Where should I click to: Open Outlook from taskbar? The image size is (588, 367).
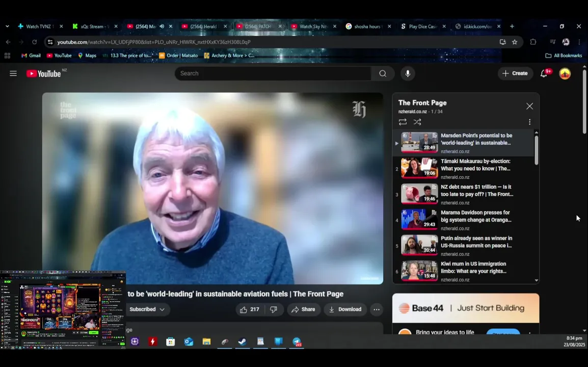pyautogui.click(x=188, y=342)
